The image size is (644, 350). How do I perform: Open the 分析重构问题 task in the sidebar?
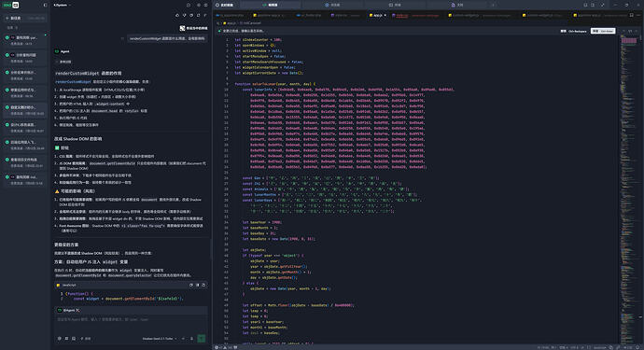click(x=25, y=57)
